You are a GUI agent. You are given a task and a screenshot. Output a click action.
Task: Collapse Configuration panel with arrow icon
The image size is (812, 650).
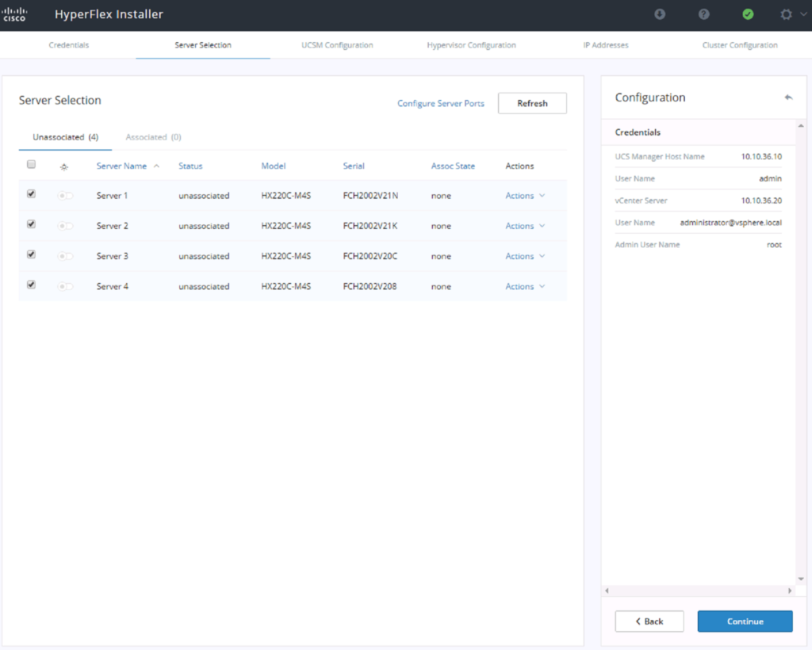pyautogui.click(x=788, y=97)
